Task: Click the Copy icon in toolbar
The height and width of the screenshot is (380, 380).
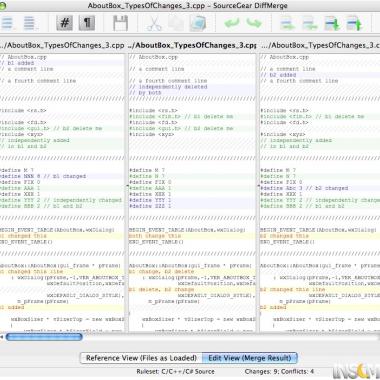Action: pyautogui.click(x=176, y=23)
